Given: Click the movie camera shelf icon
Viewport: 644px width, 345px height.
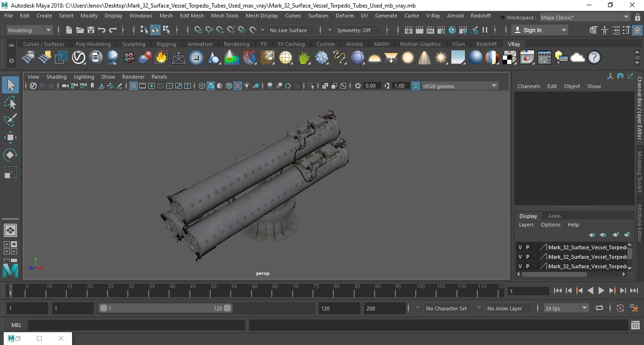Looking at the screenshot, I should tap(128, 58).
